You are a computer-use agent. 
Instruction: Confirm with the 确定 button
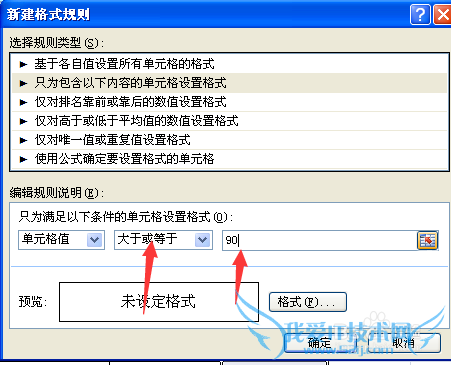pos(320,343)
